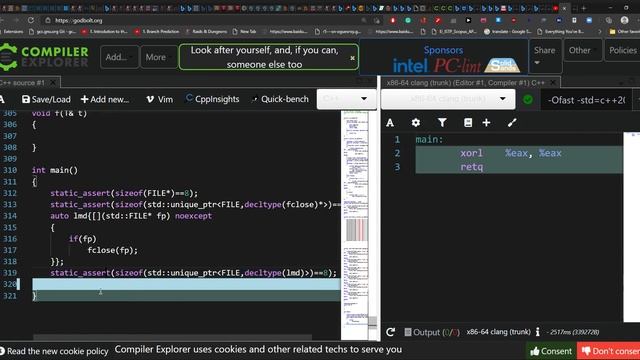Screen dimensions: 640x360
Task: Open the compiler output filter menu
Action: pyautogui.click(x=442, y=123)
